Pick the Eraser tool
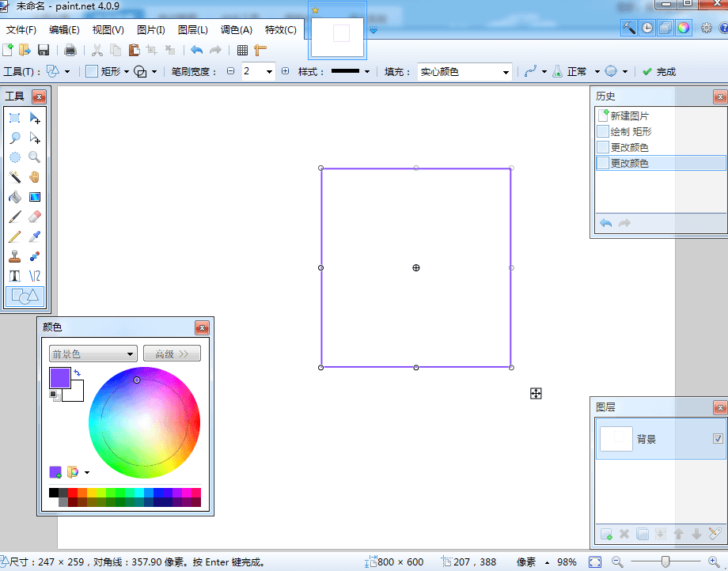Screen dimensions: 728x571 [x=35, y=217]
